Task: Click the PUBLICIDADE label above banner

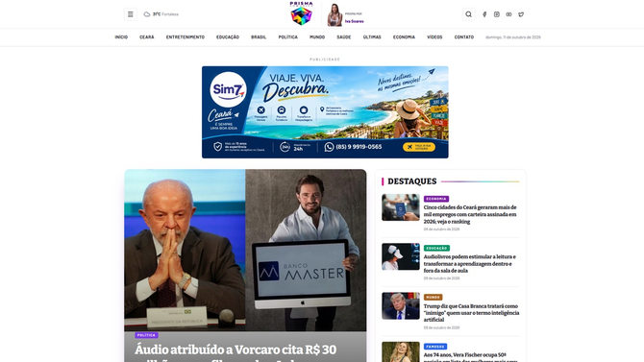Action: (x=325, y=60)
